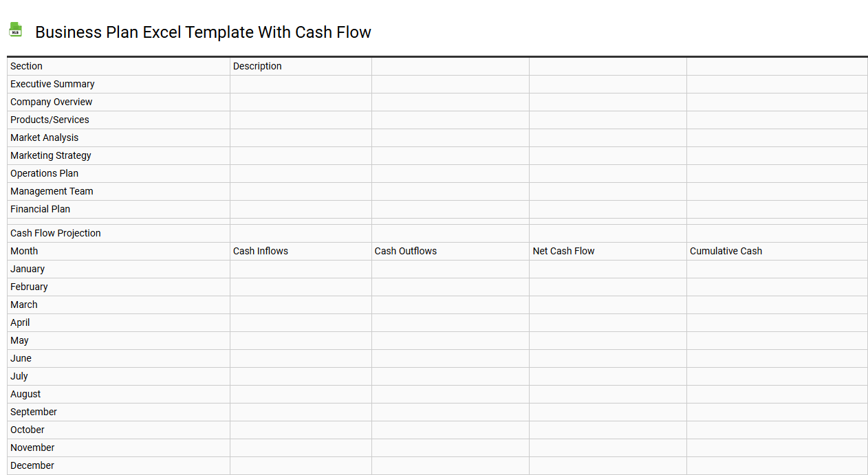The width and height of the screenshot is (868, 475).
Task: Select the Section column header
Action: (x=26, y=66)
